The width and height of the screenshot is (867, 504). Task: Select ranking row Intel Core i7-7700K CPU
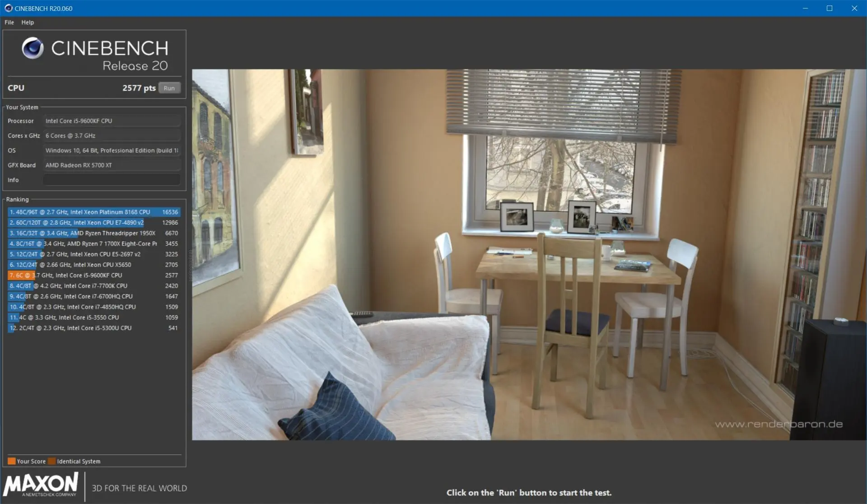click(x=94, y=286)
